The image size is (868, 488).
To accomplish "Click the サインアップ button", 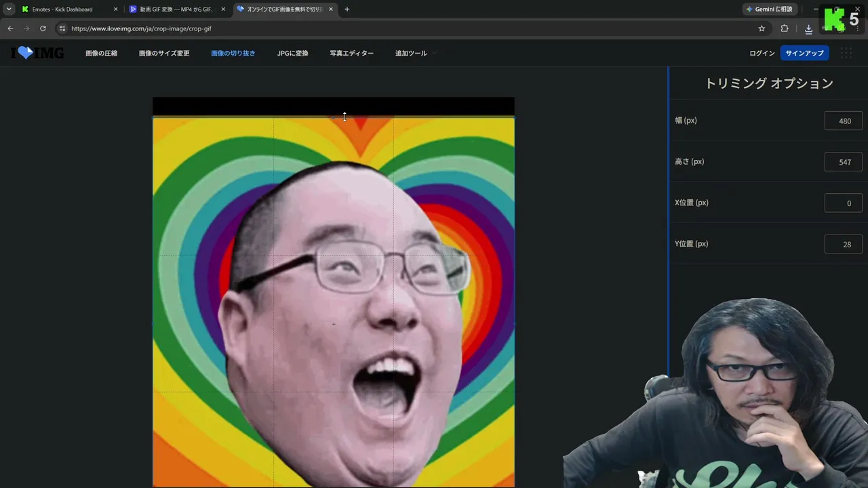I will pos(804,53).
